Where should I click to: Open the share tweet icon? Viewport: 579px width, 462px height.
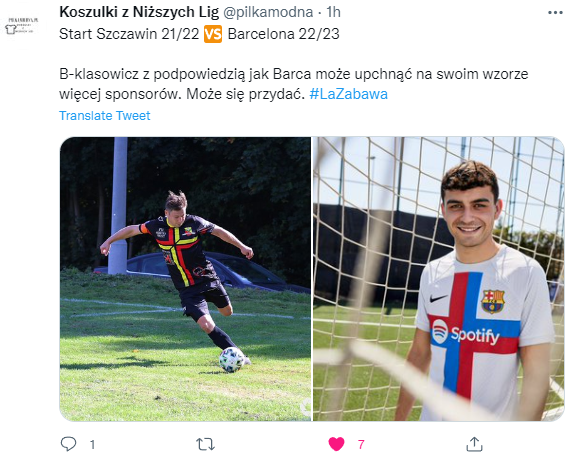click(474, 444)
